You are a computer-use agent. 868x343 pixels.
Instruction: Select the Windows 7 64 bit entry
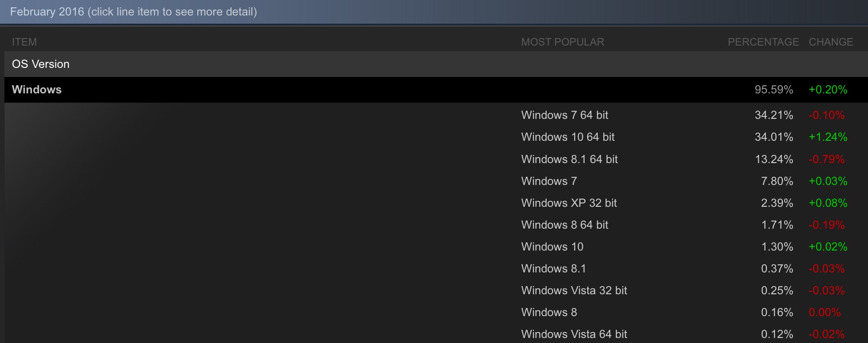click(565, 115)
